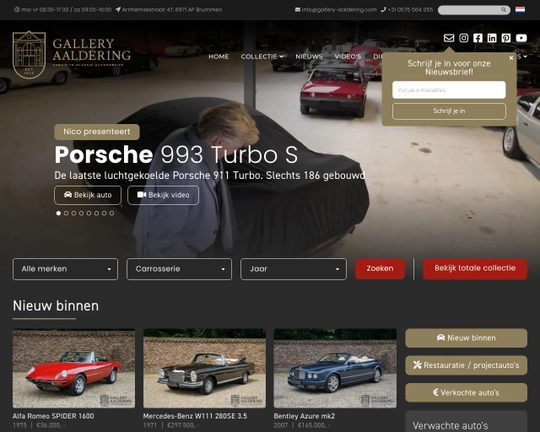Open the email envelope social icon

click(x=449, y=38)
